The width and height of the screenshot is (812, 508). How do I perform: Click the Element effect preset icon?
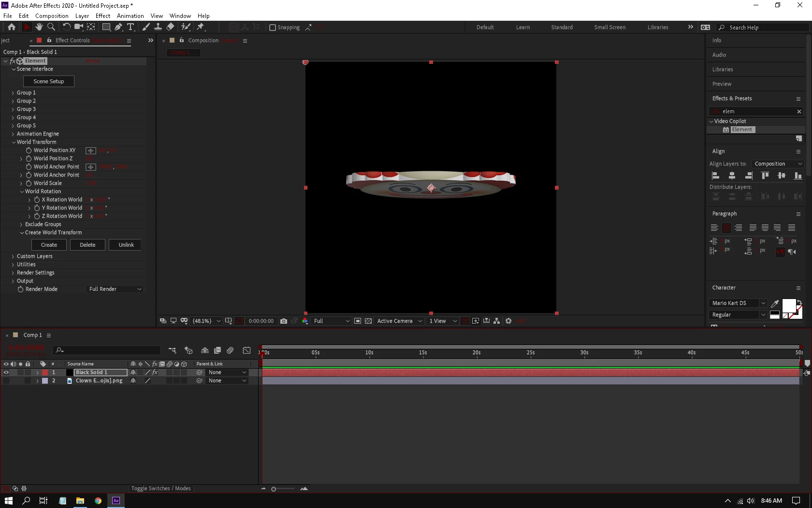click(726, 130)
